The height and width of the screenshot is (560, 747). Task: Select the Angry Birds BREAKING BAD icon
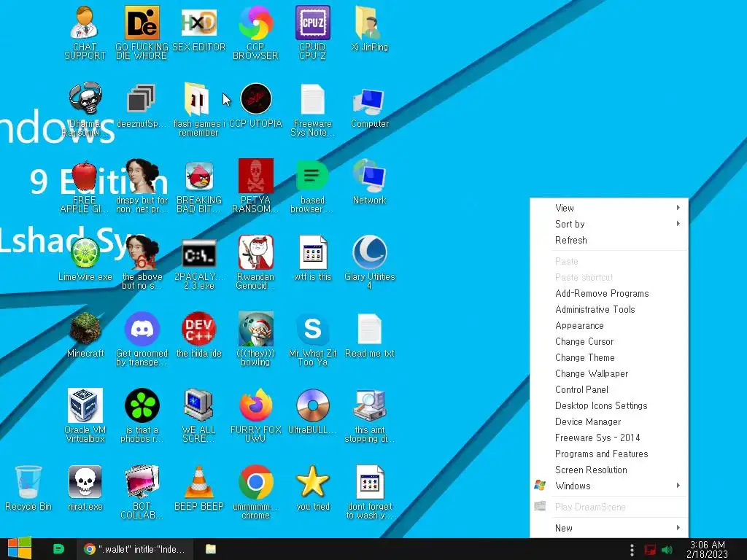pos(198,186)
